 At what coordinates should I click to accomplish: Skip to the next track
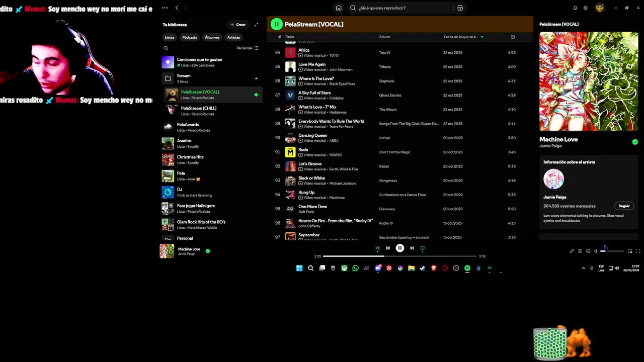(x=412, y=248)
